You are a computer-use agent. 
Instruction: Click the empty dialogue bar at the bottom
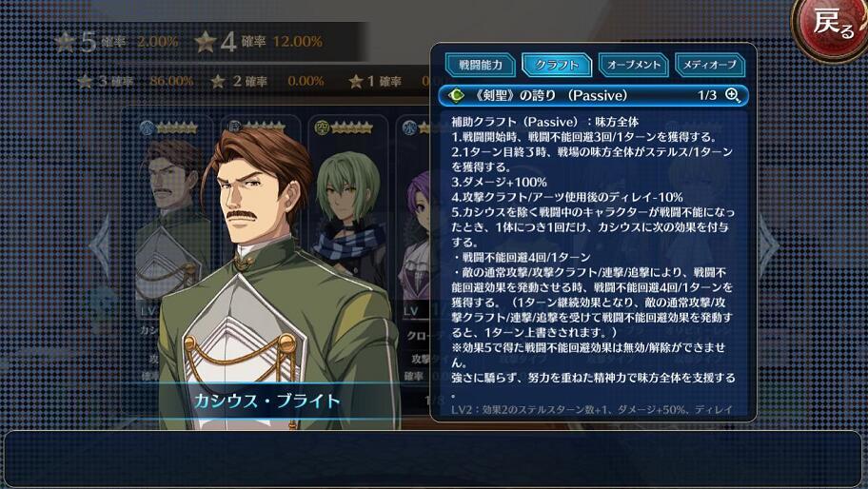click(x=433, y=459)
